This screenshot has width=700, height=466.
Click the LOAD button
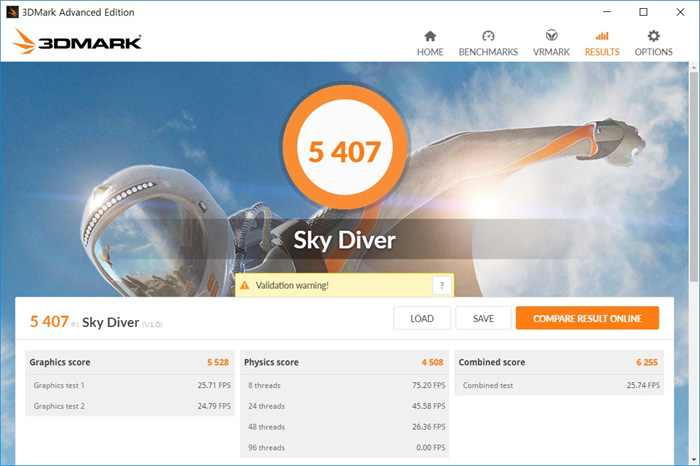[422, 318]
